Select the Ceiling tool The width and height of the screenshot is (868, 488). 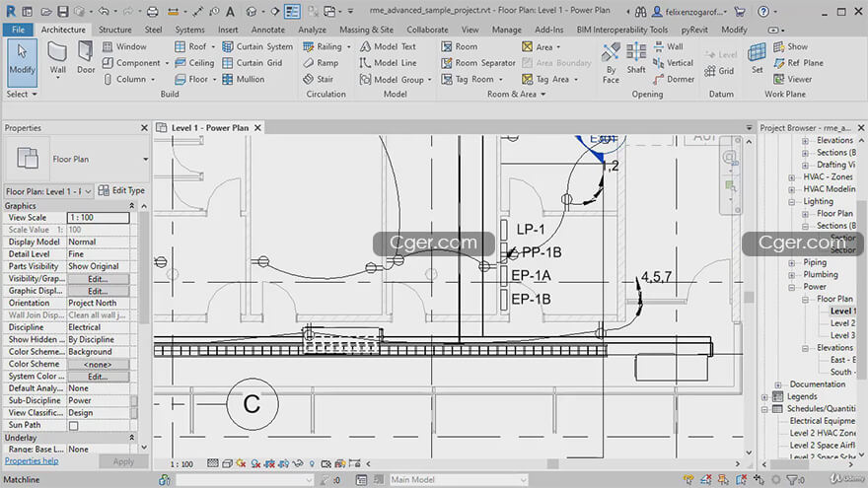[194, 62]
